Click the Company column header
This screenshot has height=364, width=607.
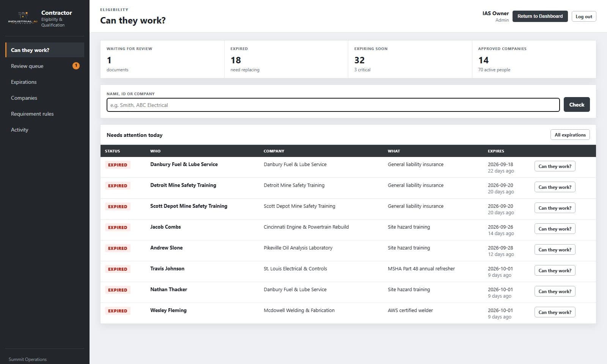click(x=274, y=151)
